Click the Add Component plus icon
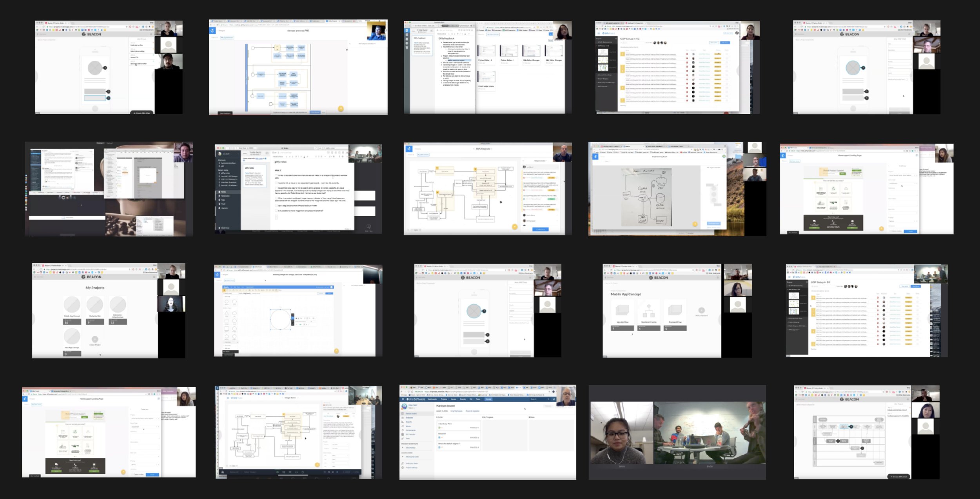980x499 pixels. click(x=701, y=310)
